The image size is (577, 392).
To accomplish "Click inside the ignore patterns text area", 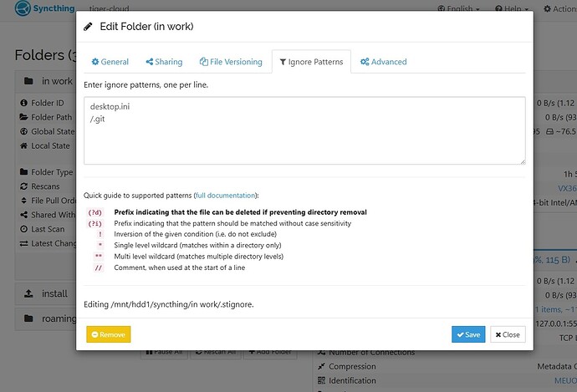I will click(x=304, y=130).
